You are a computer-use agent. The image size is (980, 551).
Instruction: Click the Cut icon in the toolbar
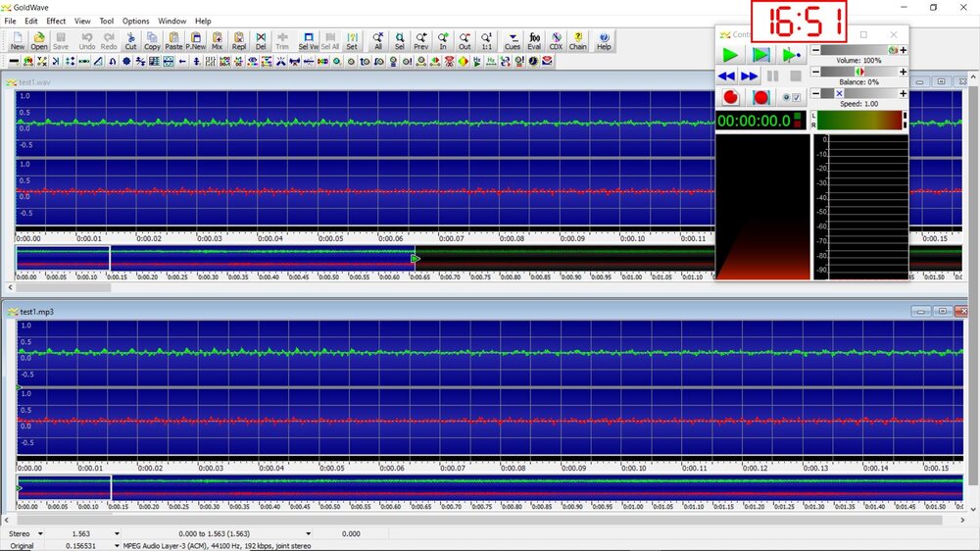[130, 40]
